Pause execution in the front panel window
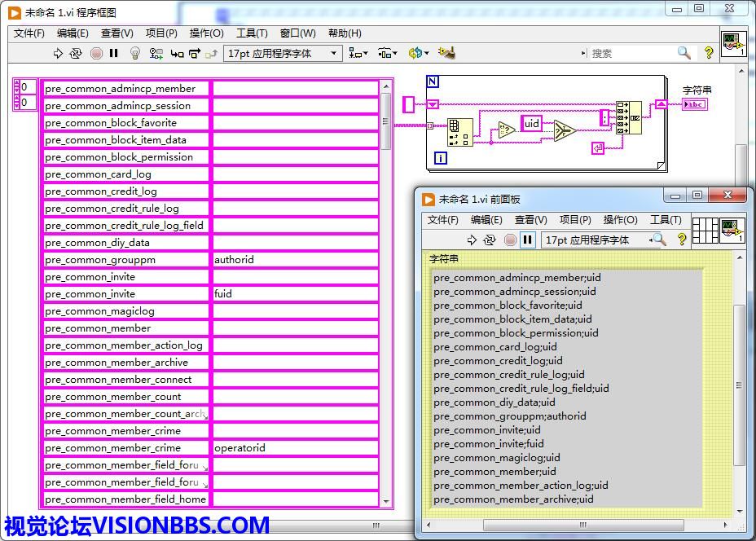Image resolution: width=756 pixels, height=541 pixels. [x=528, y=240]
